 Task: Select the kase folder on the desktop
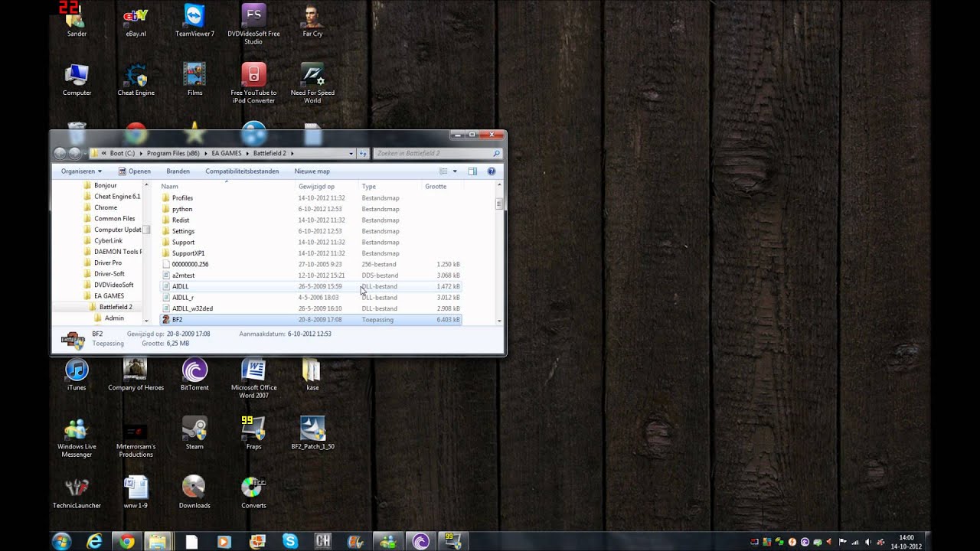click(x=312, y=374)
